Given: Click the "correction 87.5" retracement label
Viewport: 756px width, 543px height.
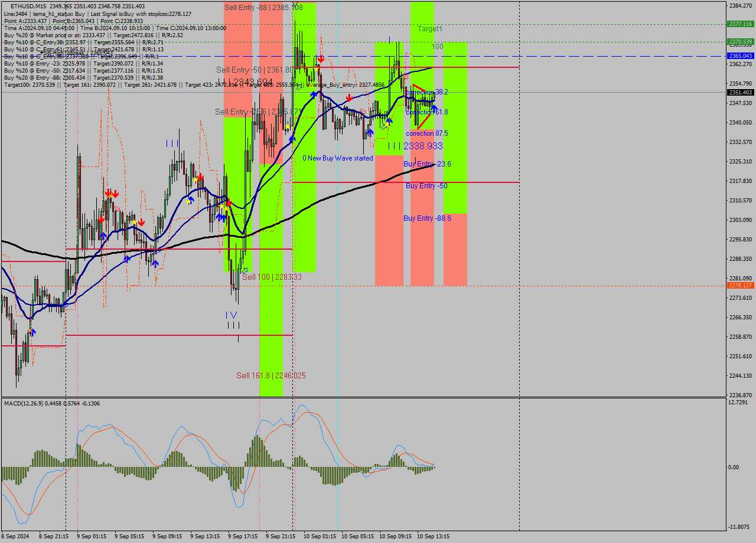Looking at the screenshot, I should pos(426,133).
